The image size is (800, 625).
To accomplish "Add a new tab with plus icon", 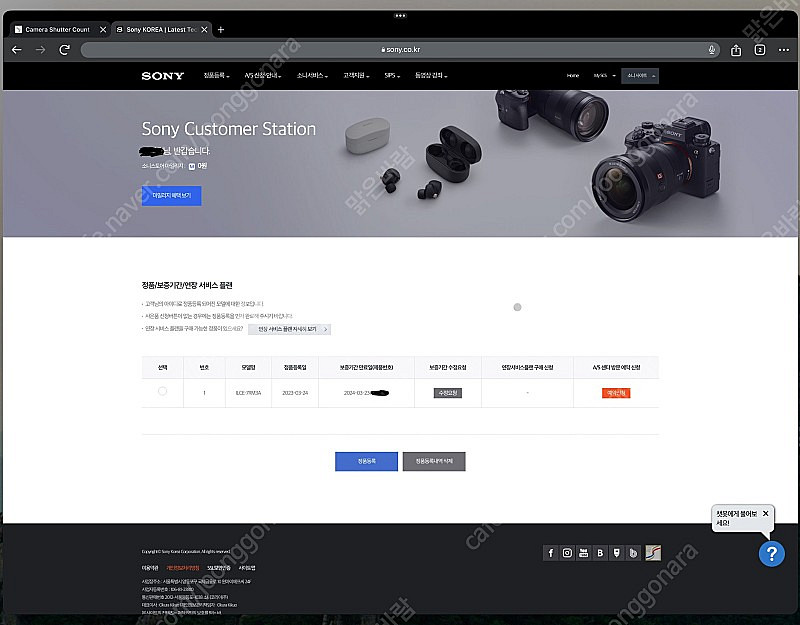I will 221,30.
